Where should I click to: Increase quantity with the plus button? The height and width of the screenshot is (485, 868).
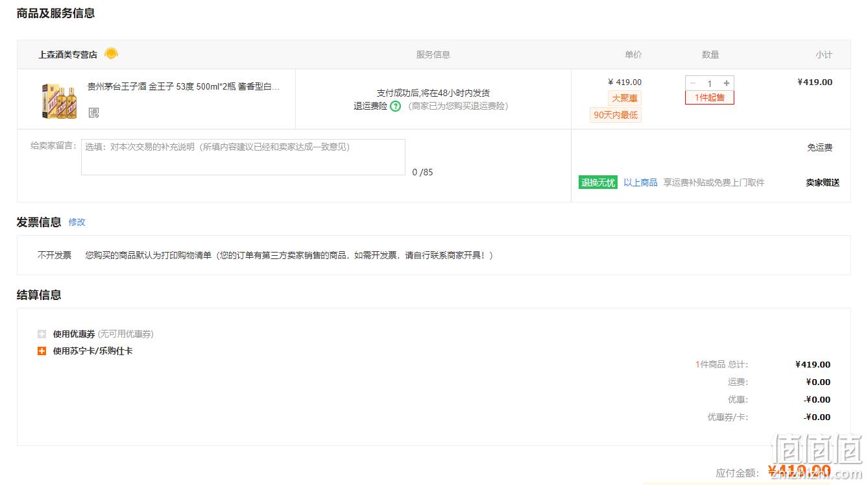(727, 83)
